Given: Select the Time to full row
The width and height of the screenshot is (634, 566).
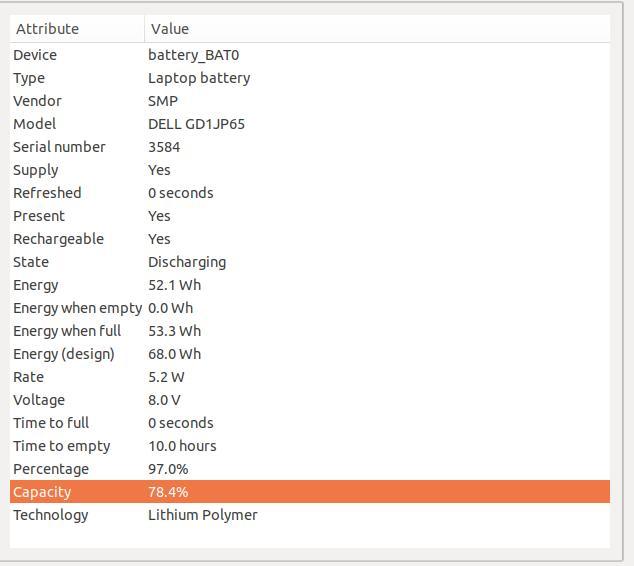Looking at the screenshot, I should click(x=310, y=424).
